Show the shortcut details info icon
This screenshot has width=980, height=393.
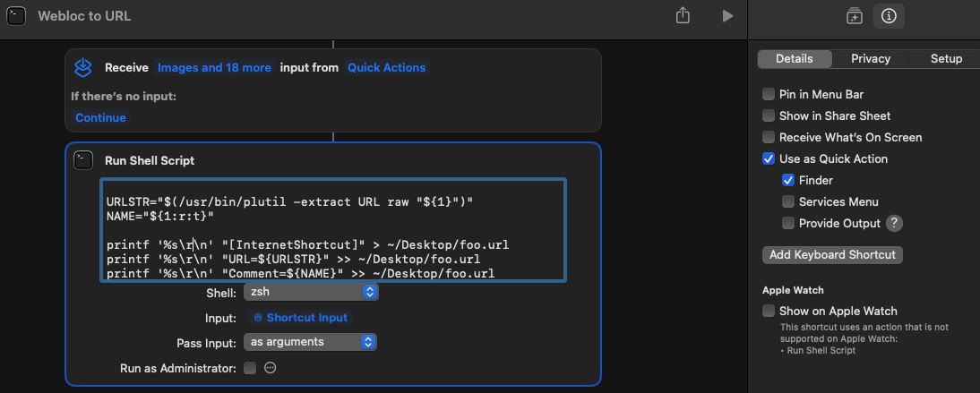point(889,16)
